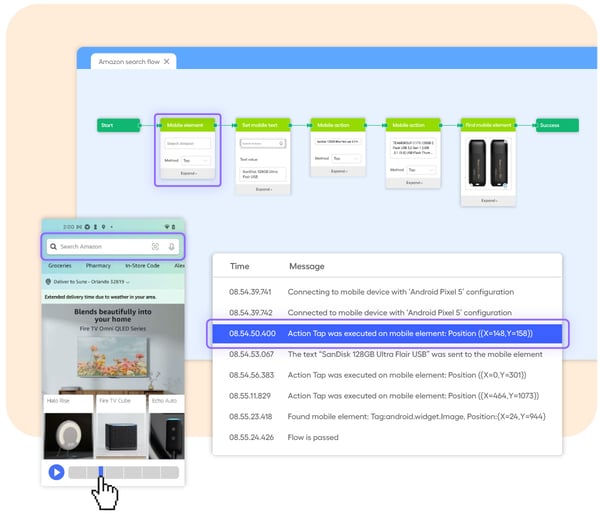This screenshot has height=515, width=600.
Task: Open Method dropdown in Mobile element node
Action: pyautogui.click(x=196, y=161)
